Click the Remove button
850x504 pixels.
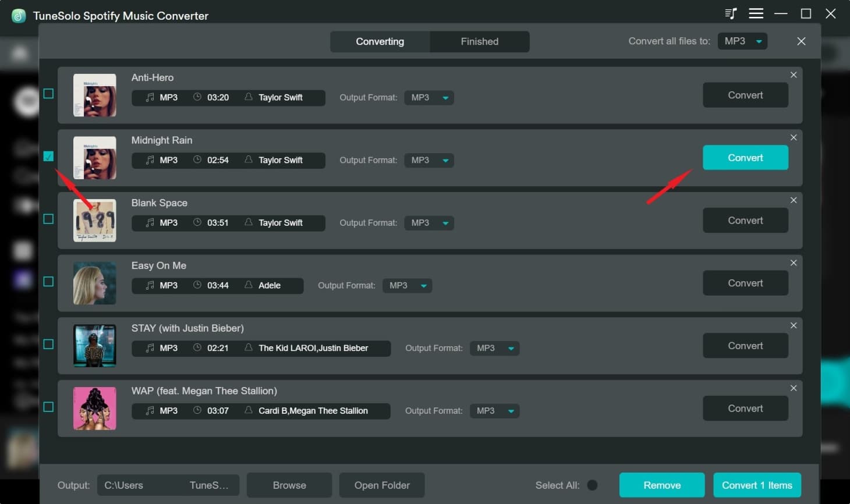[x=662, y=485]
